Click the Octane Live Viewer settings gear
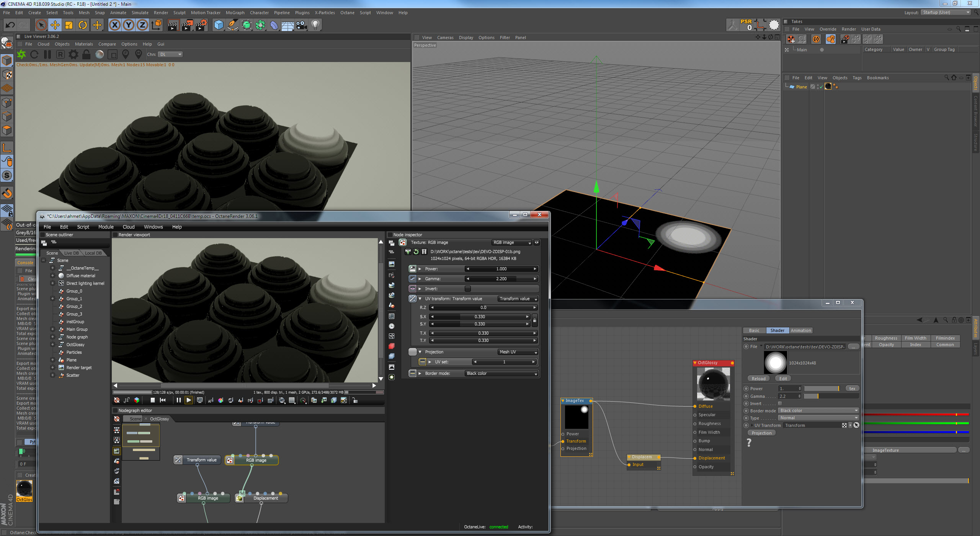The height and width of the screenshot is (536, 980). coord(73,54)
